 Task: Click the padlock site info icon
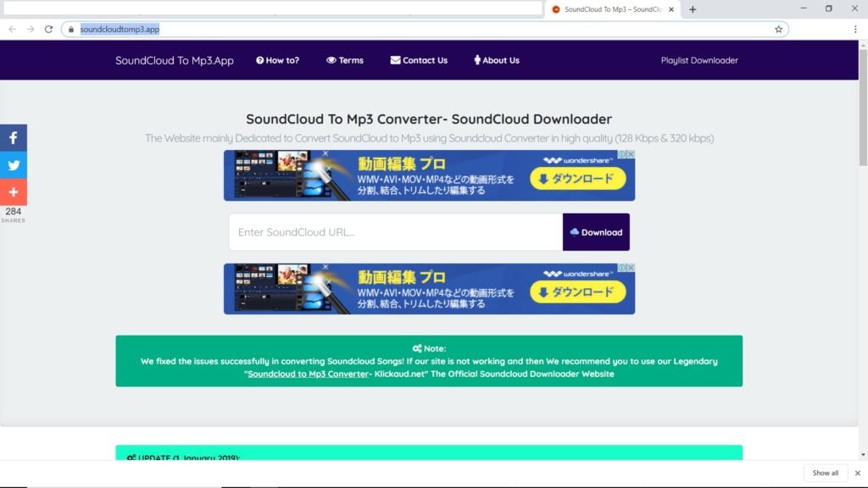pyautogui.click(x=71, y=30)
